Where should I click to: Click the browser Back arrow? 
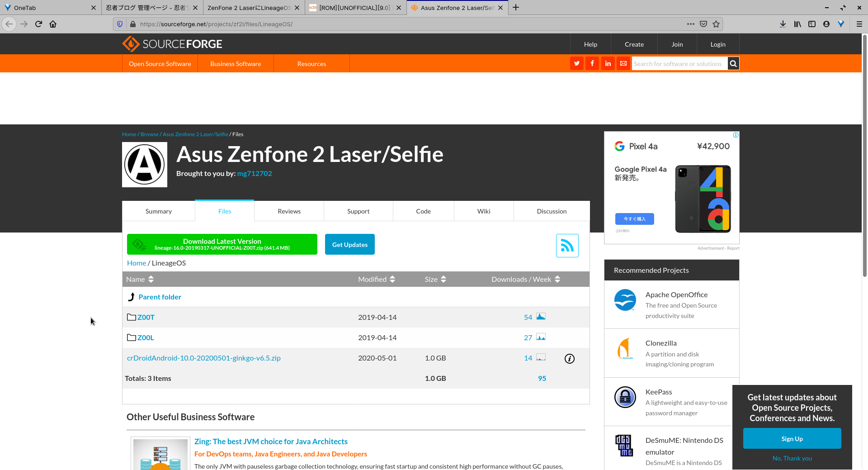pyautogui.click(x=9, y=24)
